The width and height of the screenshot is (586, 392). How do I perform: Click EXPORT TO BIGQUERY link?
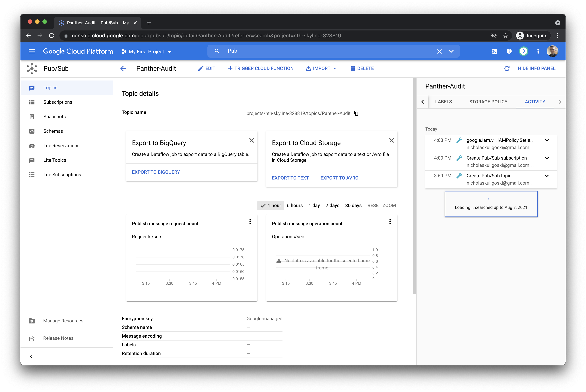(x=156, y=172)
